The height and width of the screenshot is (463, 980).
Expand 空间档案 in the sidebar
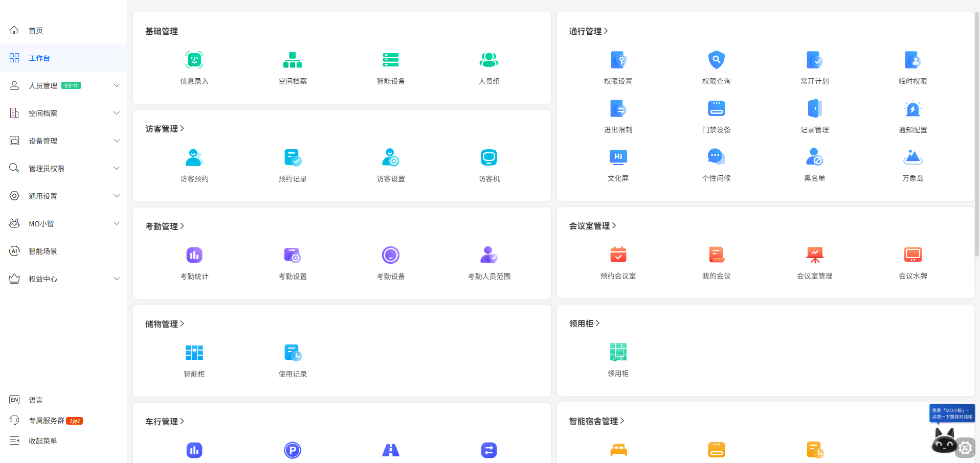pyautogui.click(x=63, y=113)
